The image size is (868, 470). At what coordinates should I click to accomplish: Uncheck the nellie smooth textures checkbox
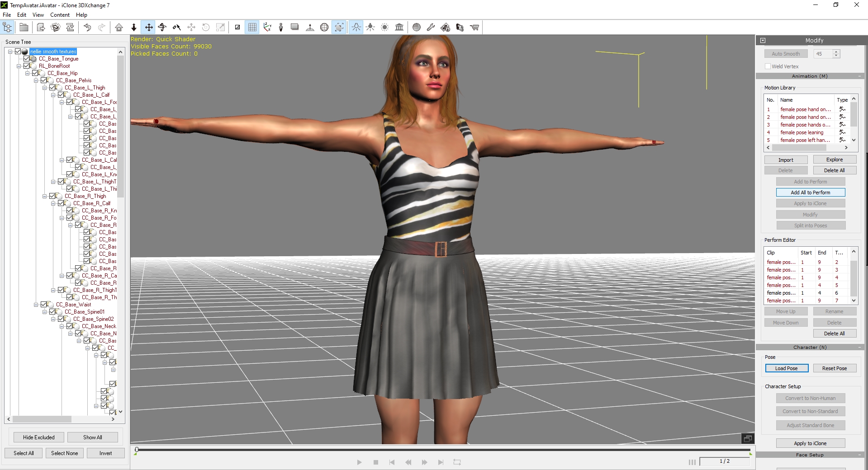point(18,52)
